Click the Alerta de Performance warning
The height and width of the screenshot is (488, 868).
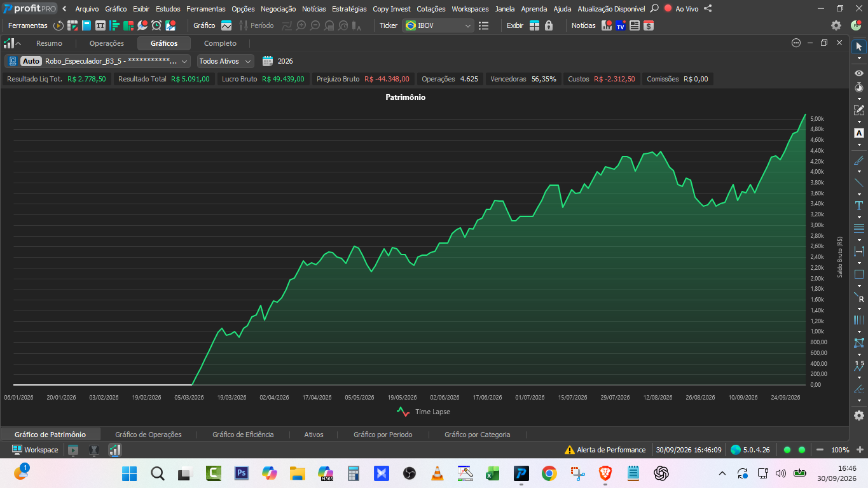click(x=605, y=450)
